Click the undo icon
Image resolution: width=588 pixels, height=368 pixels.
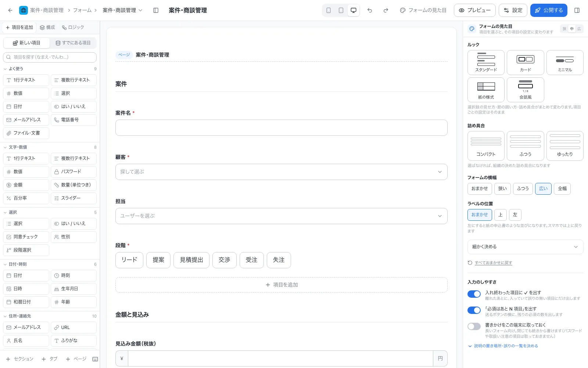coord(370,10)
